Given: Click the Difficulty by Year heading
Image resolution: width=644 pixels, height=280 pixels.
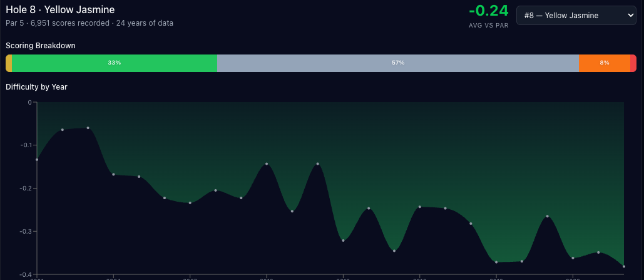Looking at the screenshot, I should tap(36, 87).
